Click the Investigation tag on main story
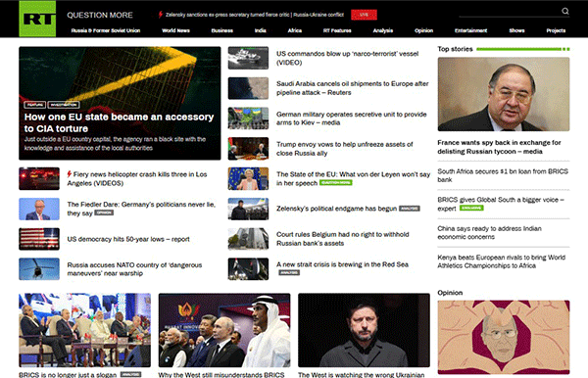The height and width of the screenshot is (378, 588). 64,105
